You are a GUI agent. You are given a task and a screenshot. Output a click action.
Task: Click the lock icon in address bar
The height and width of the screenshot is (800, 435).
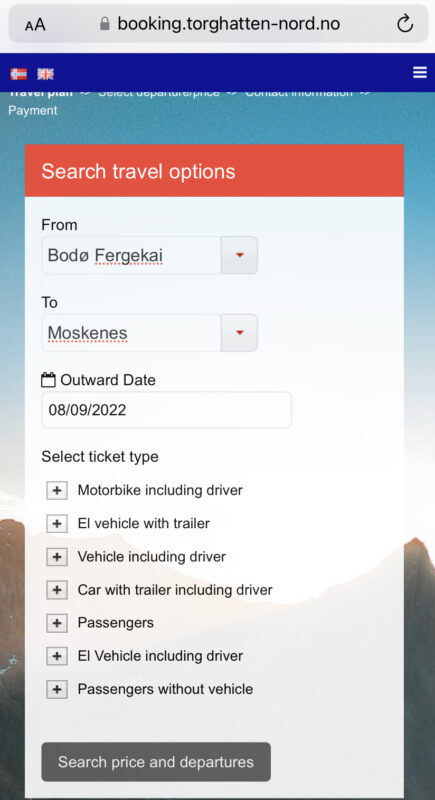pos(105,23)
